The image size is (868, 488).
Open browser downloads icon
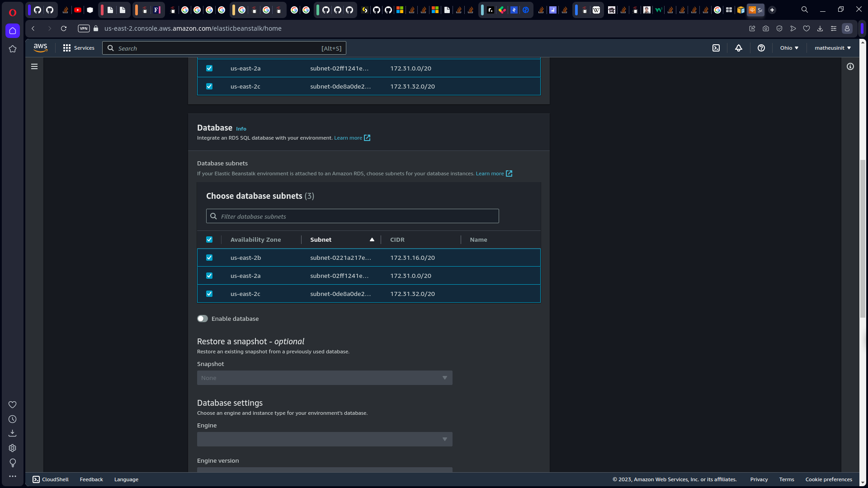(820, 28)
